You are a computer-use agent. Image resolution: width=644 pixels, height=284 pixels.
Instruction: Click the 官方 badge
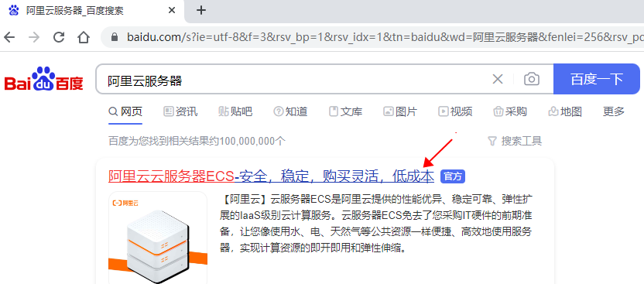(453, 177)
